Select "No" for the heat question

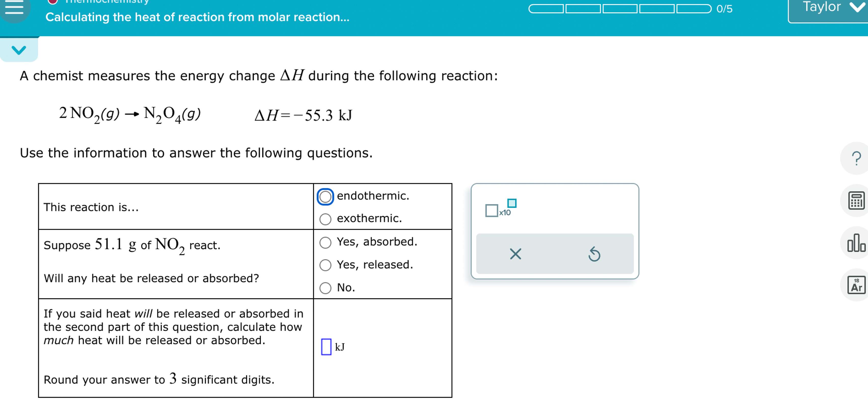pos(325,288)
